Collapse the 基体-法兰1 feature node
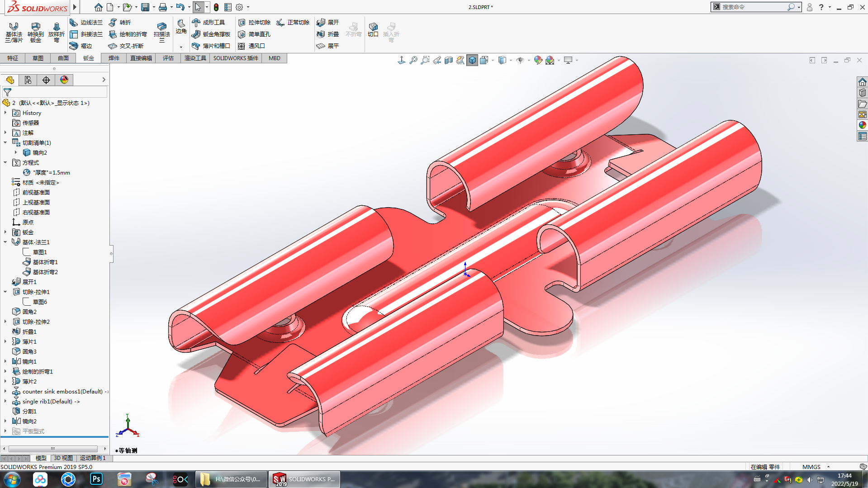Screen dimensions: 868x488 click(5, 242)
